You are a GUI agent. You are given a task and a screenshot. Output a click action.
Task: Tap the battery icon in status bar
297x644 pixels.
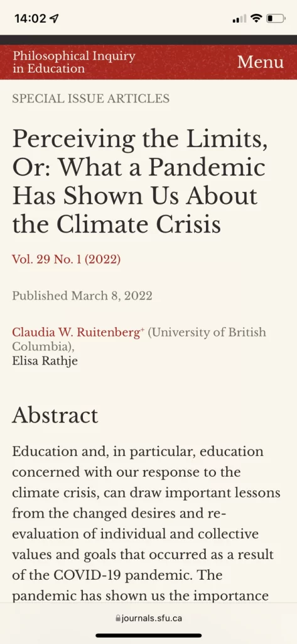coord(276,18)
